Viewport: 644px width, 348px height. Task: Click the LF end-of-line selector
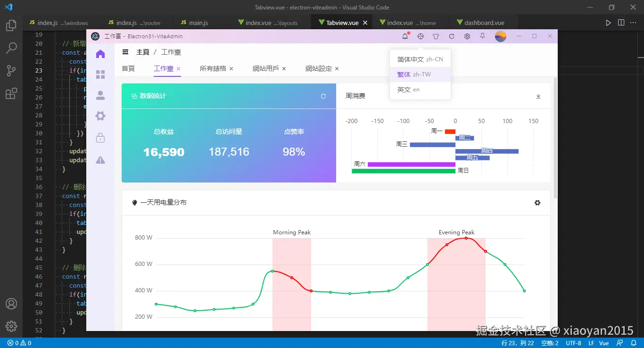[591, 343]
